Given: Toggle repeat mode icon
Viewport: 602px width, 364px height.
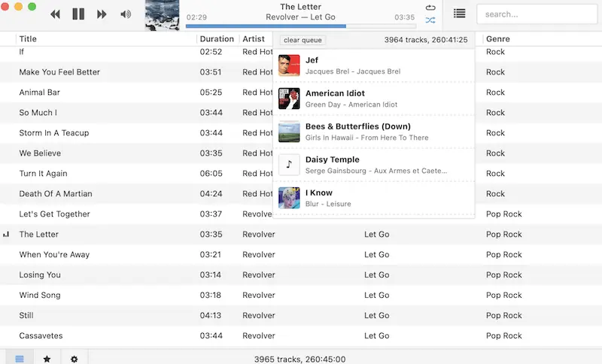Looking at the screenshot, I should 430,8.
